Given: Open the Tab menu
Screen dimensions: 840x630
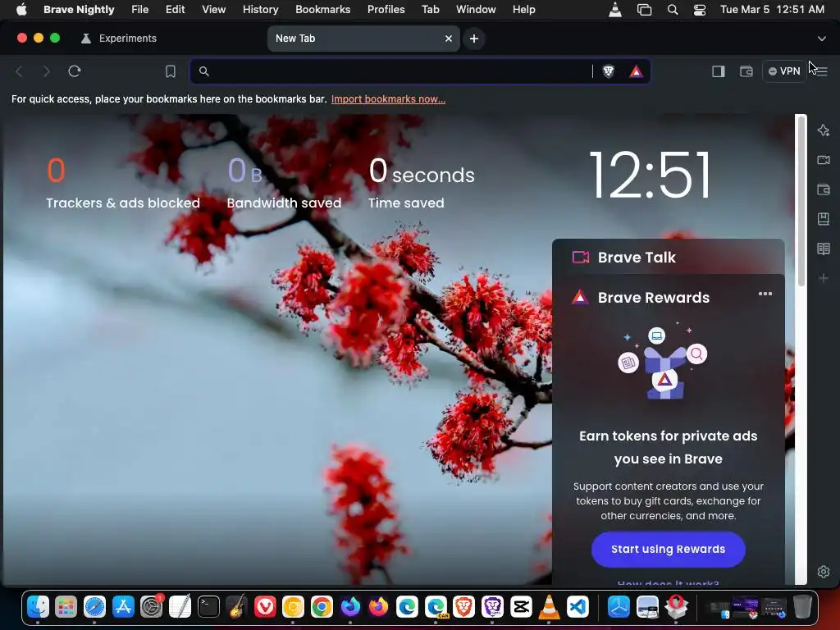Looking at the screenshot, I should pyautogui.click(x=430, y=9).
